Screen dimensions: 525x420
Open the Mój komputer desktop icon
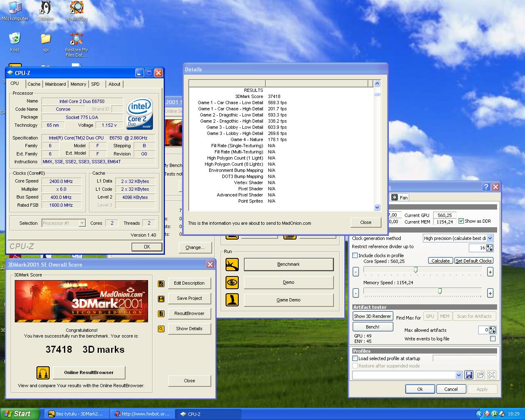(x=15, y=11)
